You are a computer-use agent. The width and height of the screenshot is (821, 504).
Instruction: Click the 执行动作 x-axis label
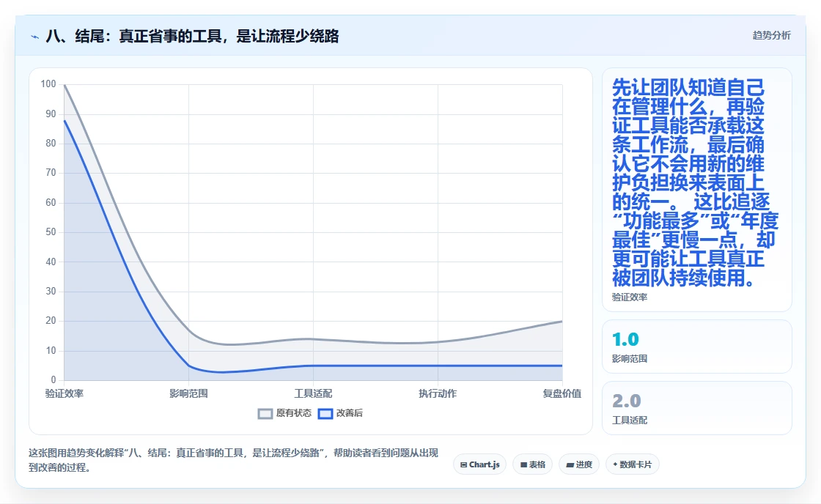pyautogui.click(x=438, y=393)
